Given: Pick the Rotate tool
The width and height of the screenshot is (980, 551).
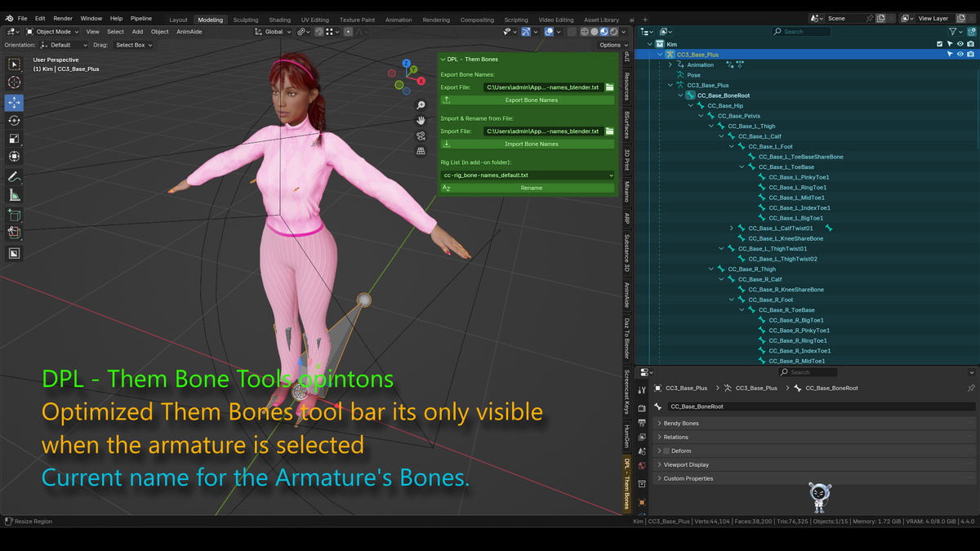Looking at the screenshot, I should point(14,121).
